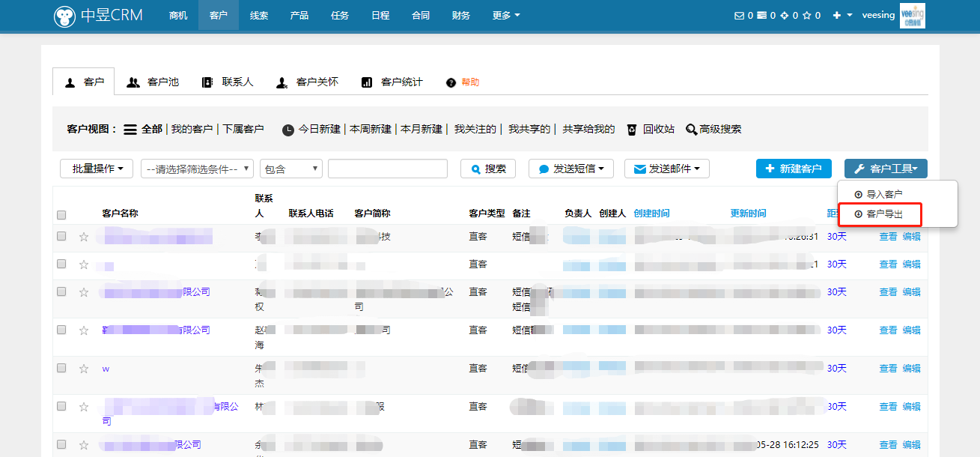980x457 pixels.
Task: Open the 批量操作 dropdown
Action: coord(96,168)
